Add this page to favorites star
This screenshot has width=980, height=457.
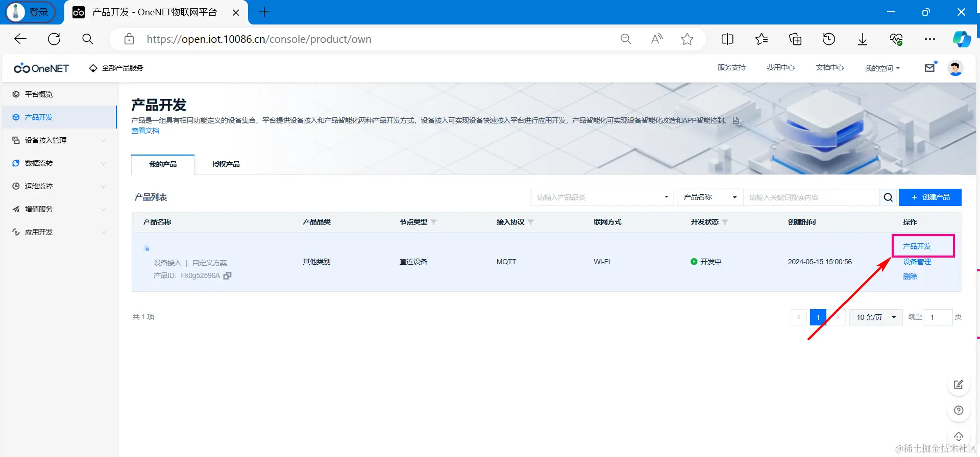pos(688,39)
